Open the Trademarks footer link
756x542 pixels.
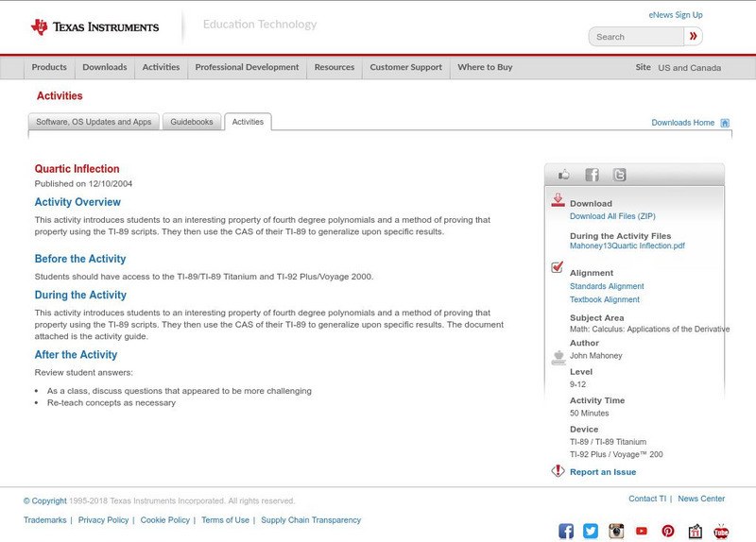click(44, 520)
